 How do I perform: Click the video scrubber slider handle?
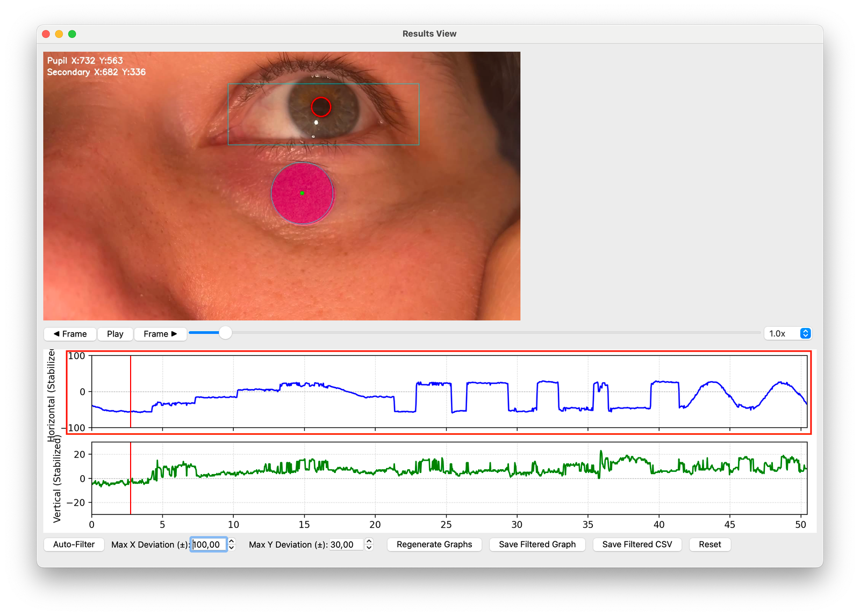click(x=225, y=333)
